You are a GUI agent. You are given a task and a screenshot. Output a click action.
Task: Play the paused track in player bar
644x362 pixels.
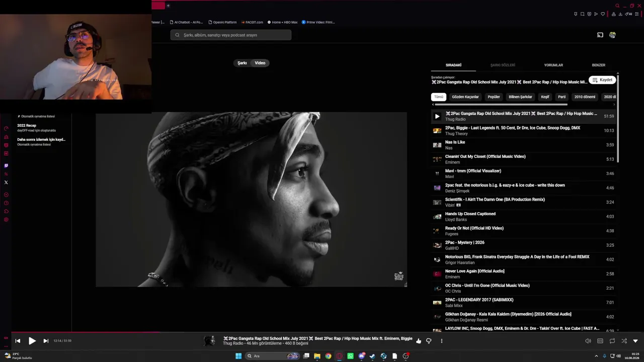point(32,341)
